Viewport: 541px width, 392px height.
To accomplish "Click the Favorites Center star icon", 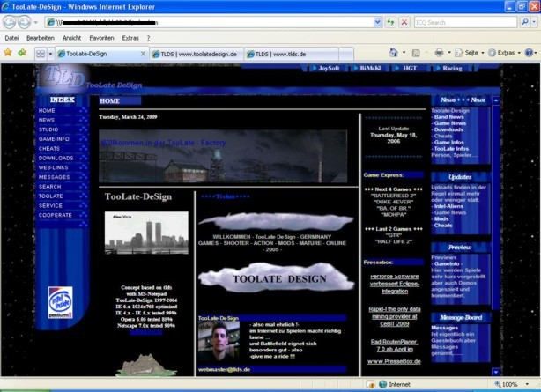I will click(8, 53).
